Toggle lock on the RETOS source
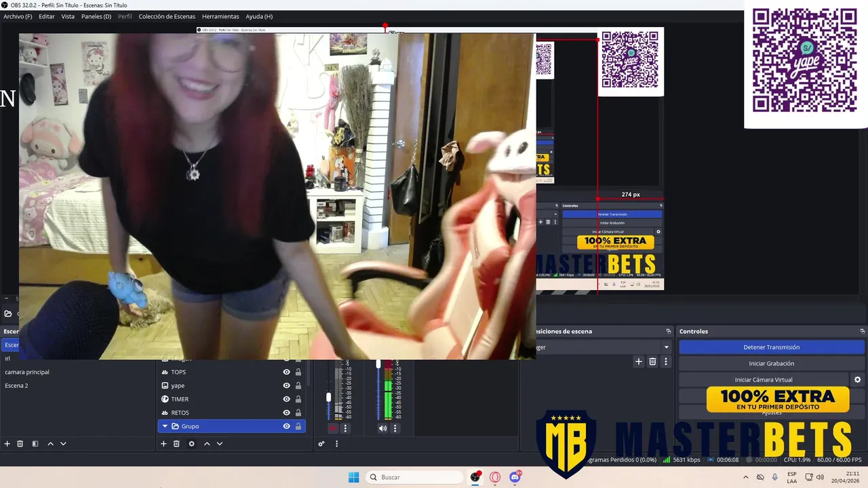Image resolution: width=868 pixels, height=488 pixels. point(298,413)
